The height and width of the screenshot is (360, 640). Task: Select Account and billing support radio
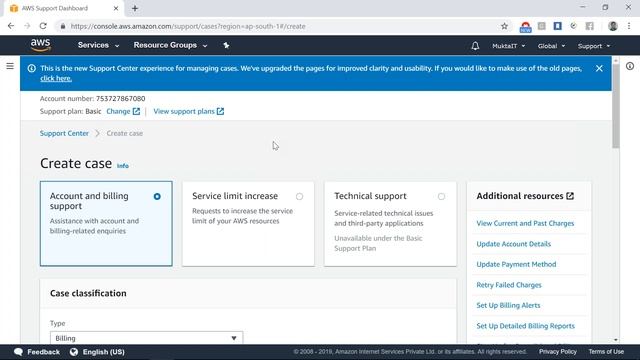[157, 197]
